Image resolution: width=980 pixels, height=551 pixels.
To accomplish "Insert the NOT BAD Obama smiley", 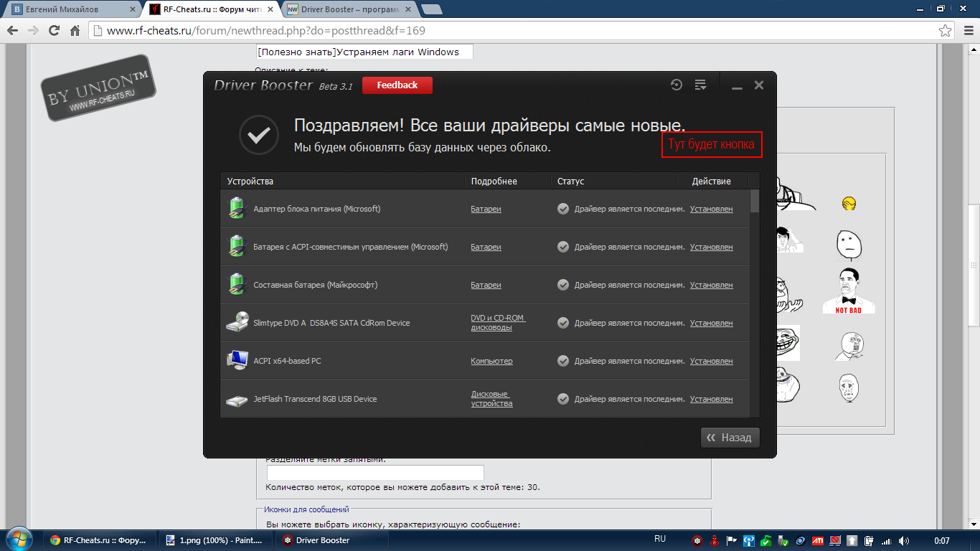I will pyautogui.click(x=849, y=291).
